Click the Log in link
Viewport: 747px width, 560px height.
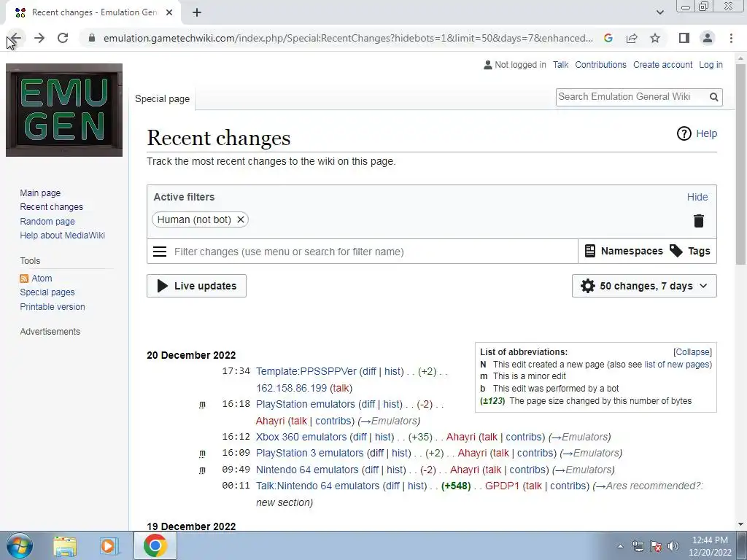[x=711, y=65]
